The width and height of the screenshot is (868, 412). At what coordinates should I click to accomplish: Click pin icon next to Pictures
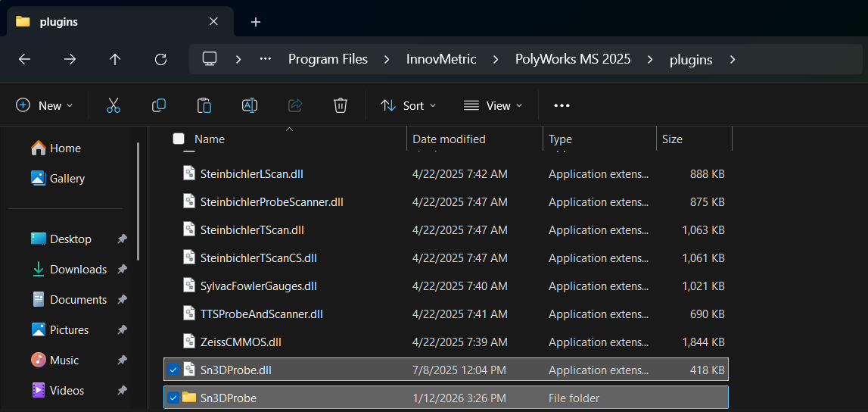pos(123,330)
